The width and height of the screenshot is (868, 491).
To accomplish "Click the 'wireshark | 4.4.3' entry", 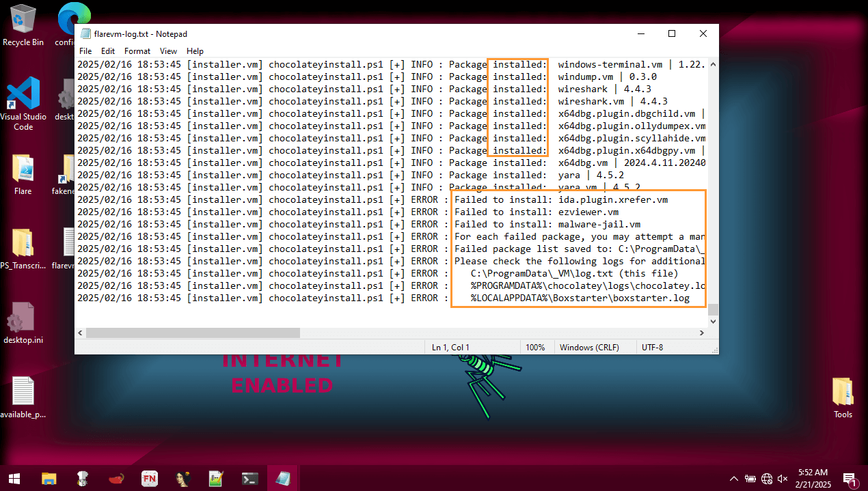I will click(604, 89).
